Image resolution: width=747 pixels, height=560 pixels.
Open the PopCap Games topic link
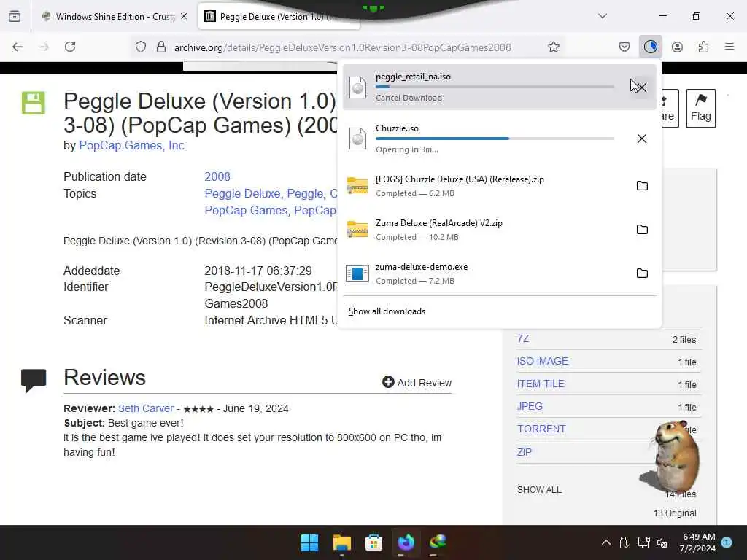246,211
